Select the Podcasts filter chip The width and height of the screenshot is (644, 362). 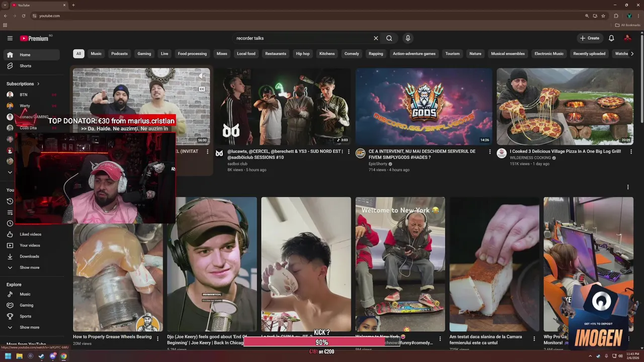tap(120, 54)
